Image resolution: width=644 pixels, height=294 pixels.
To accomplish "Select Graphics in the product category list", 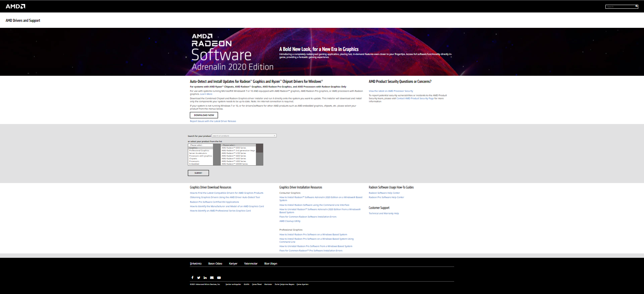I will point(201,148).
